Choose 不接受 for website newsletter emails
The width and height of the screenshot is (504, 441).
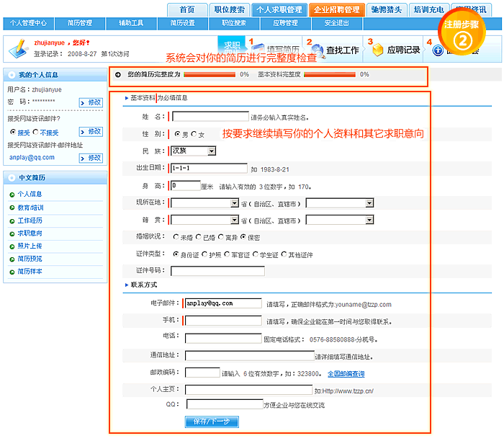[36, 133]
